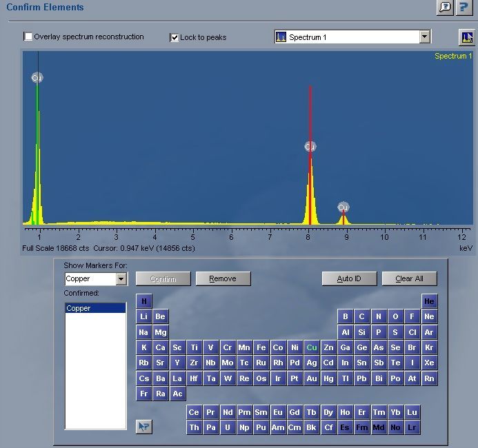Viewport: 478px width, 448px height.
Task: Enable Overlay spectrum reconstruction checkbox
Action: point(28,37)
